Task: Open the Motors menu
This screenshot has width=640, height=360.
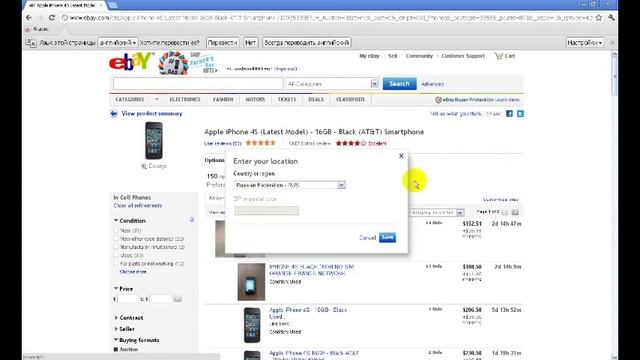Action: click(255, 99)
